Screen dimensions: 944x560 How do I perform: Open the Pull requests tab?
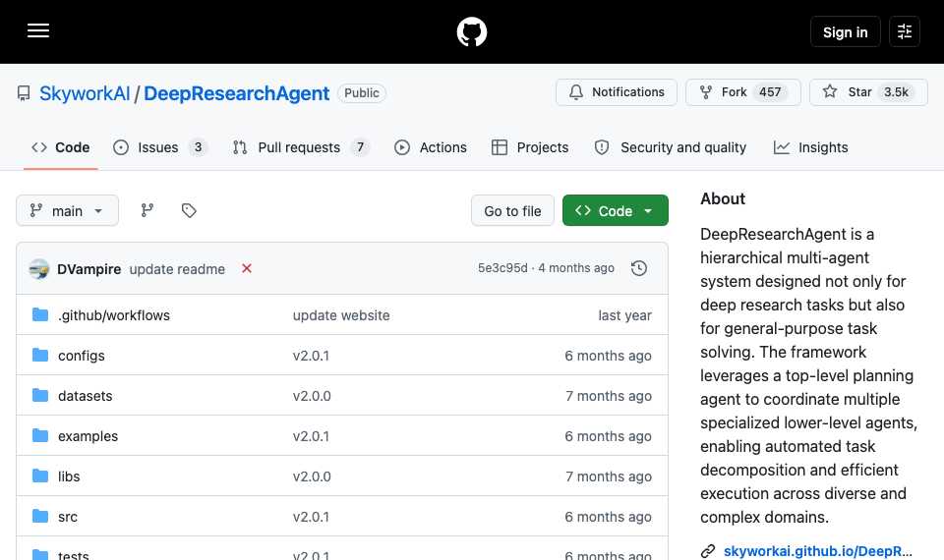(x=301, y=147)
